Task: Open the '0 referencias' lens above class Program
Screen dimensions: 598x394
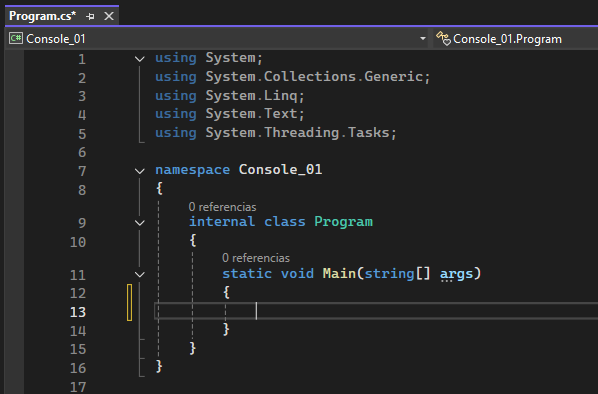Action: [x=222, y=207]
